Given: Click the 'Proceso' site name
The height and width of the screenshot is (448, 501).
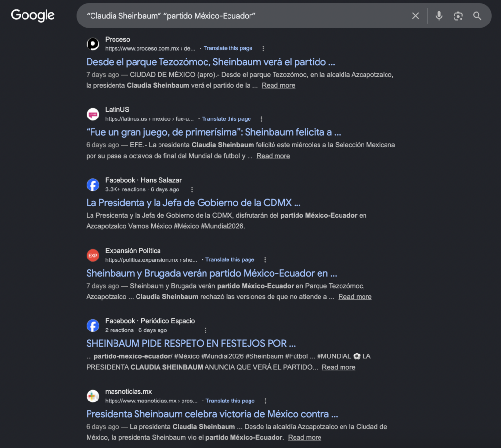Looking at the screenshot, I should tap(117, 39).
